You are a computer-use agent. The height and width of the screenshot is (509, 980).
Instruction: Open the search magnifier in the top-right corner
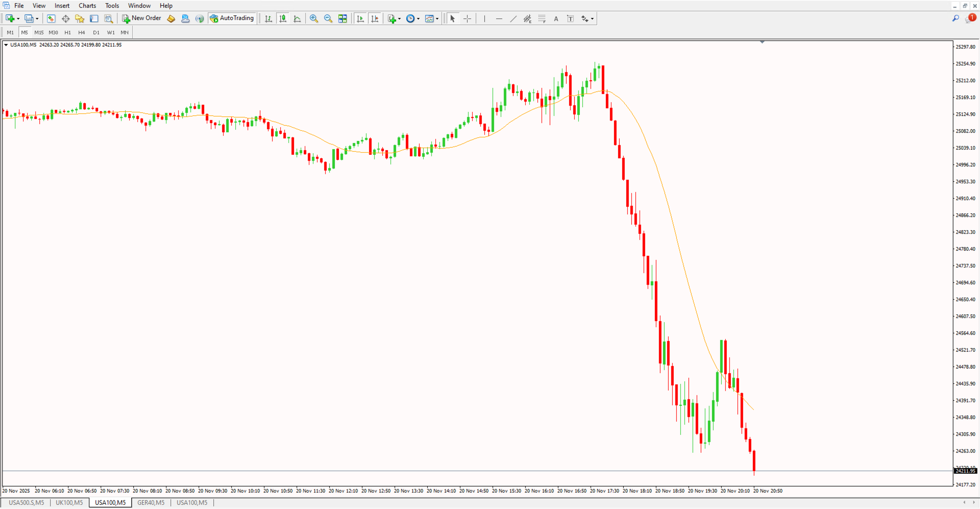956,18
